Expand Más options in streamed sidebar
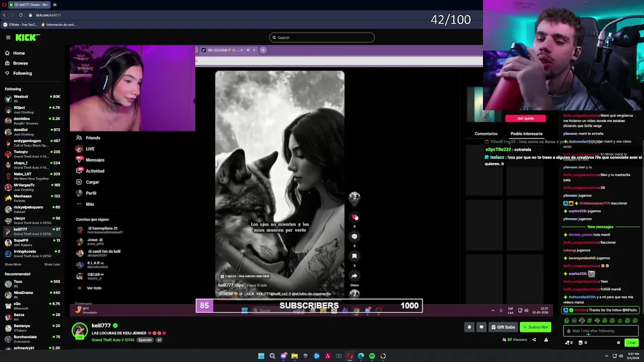644x362 pixels. coord(85,204)
